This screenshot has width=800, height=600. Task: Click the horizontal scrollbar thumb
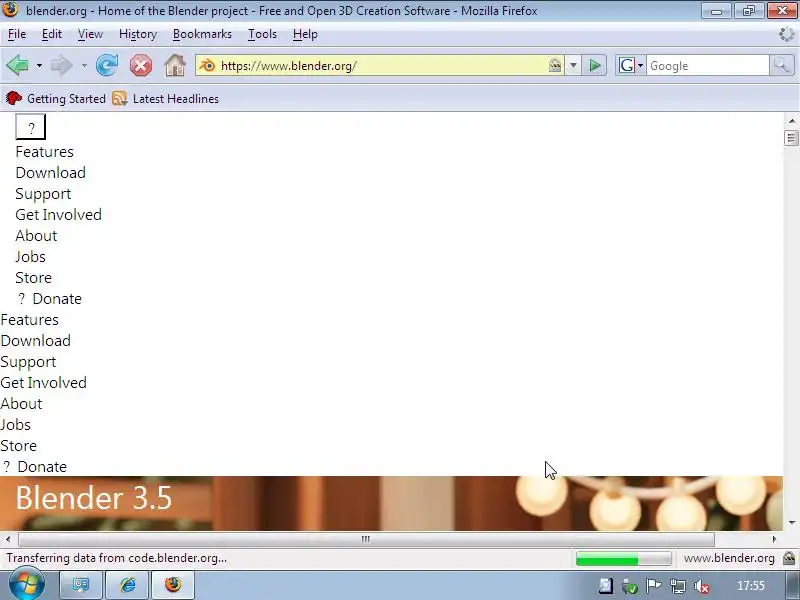[x=366, y=539]
